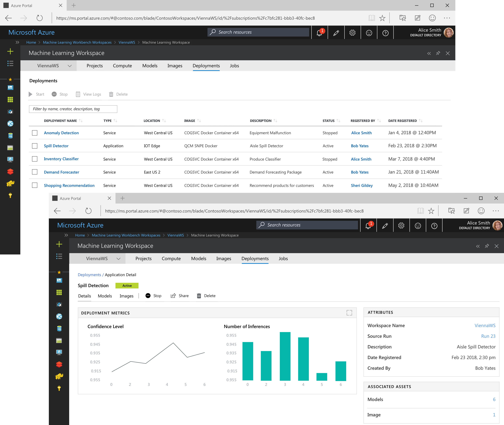The image size is (504, 425).
Task: Click the associated Models count 6
Action: (x=494, y=400)
